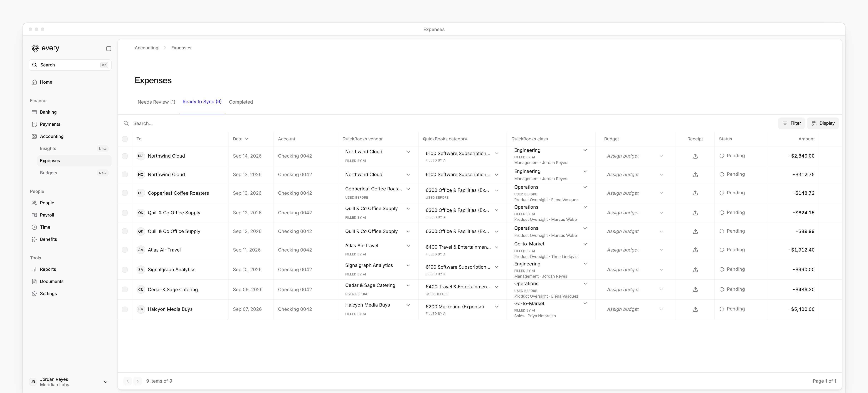Click the sidebar Search box
The height and width of the screenshot is (393, 868).
click(70, 65)
